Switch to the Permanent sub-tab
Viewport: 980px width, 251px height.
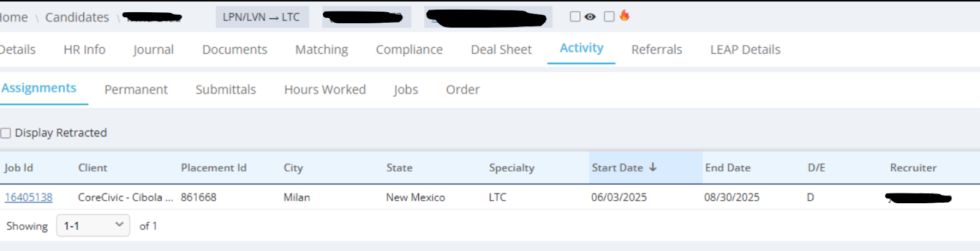point(136,89)
